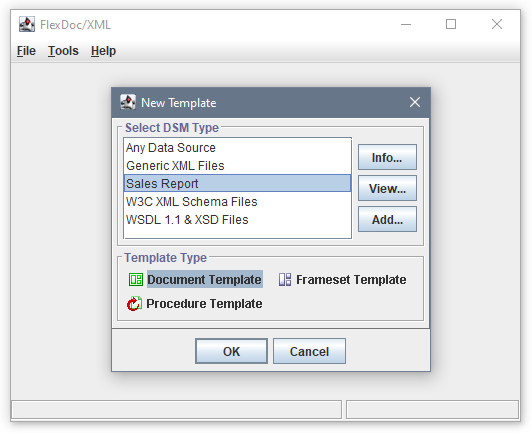Screen dimensions: 532x433
Task: Open the Tools menu
Action: (63, 51)
